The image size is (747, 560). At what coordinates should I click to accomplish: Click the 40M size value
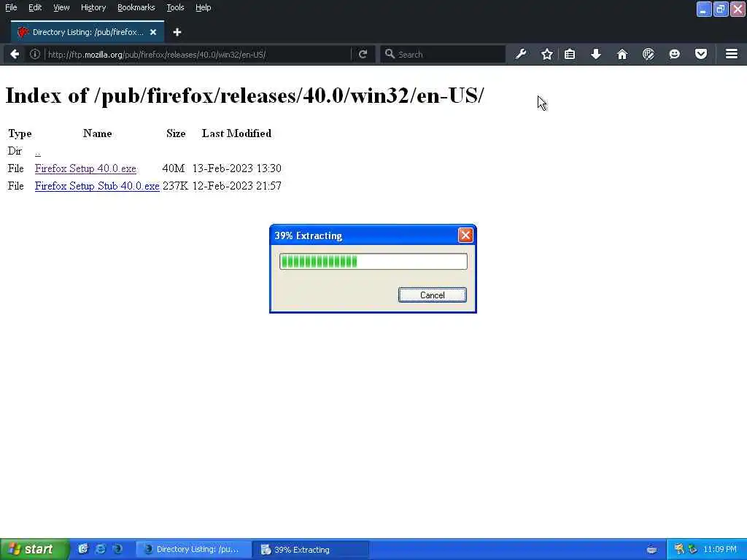pyautogui.click(x=174, y=168)
